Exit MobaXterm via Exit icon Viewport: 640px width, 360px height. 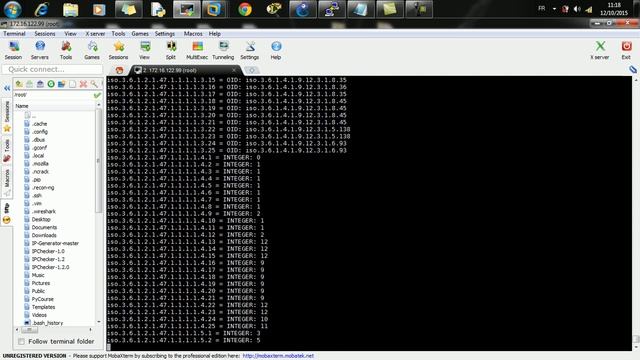coord(626,50)
